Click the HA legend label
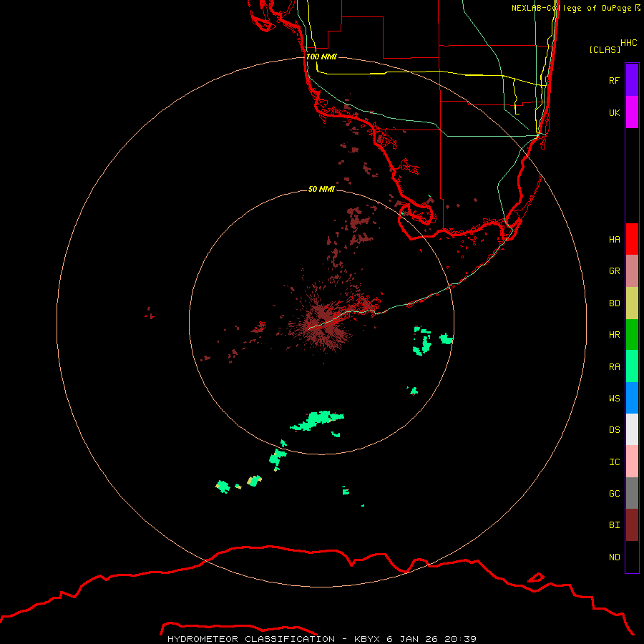 tap(615, 239)
